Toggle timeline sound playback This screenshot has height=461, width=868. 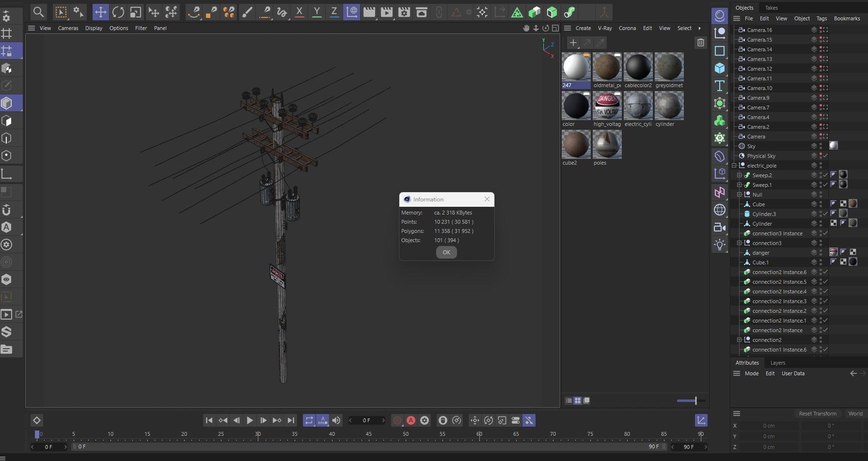(x=336, y=420)
